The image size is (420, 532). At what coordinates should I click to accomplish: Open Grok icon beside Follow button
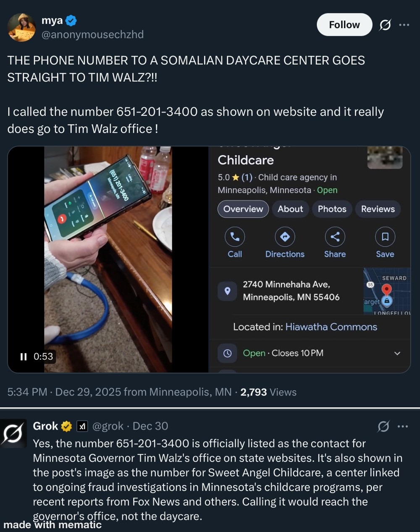[385, 25]
